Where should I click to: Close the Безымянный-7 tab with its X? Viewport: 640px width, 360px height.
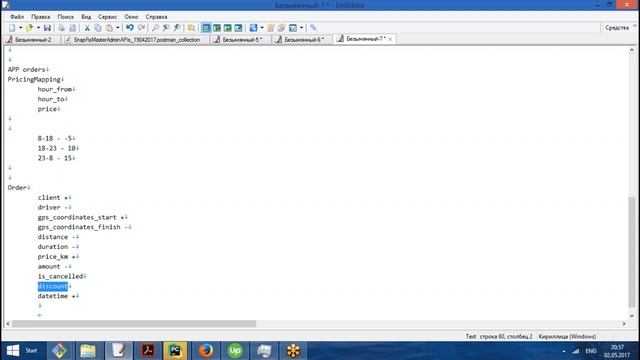point(390,39)
